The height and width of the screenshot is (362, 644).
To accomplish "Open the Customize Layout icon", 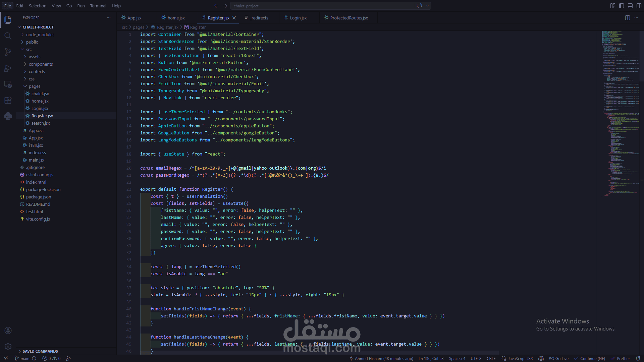I will [613, 6].
